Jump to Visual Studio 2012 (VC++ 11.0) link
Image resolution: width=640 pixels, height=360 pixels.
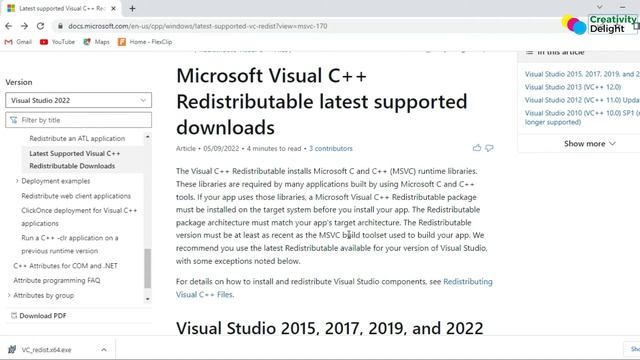(582, 100)
